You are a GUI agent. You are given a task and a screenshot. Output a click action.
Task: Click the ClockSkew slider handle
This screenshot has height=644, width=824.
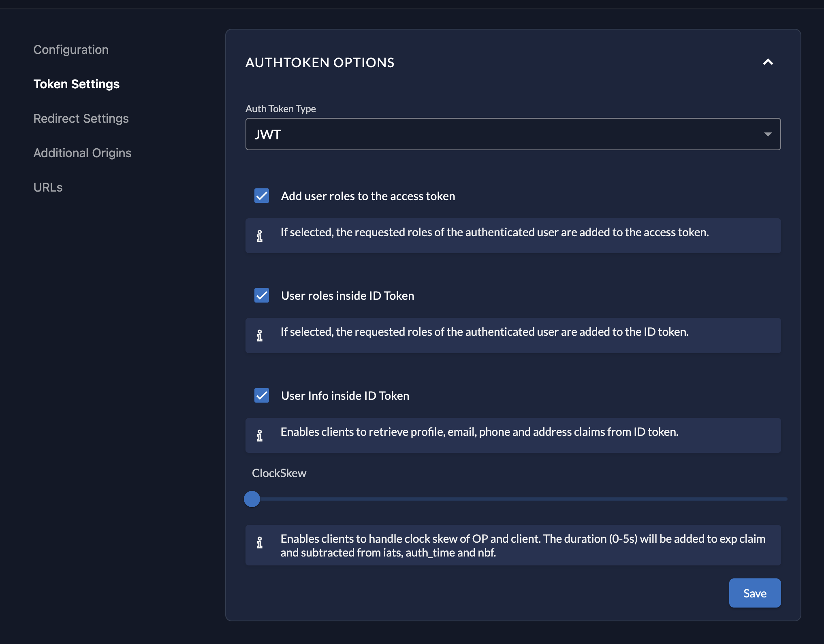point(252,499)
